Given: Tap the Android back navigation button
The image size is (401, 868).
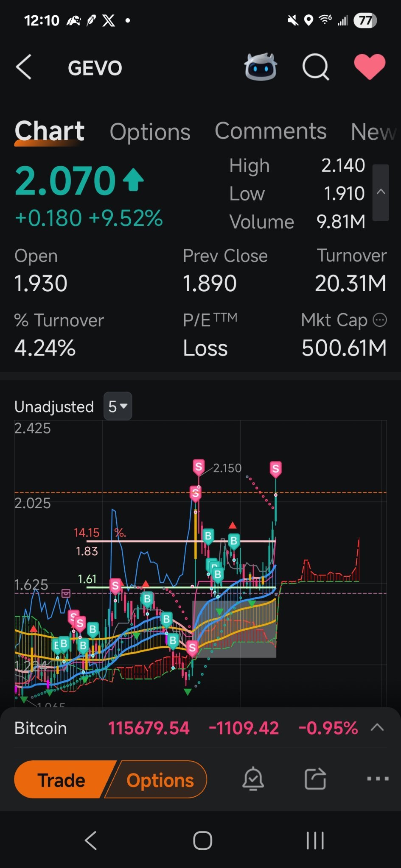Looking at the screenshot, I should tap(91, 840).
